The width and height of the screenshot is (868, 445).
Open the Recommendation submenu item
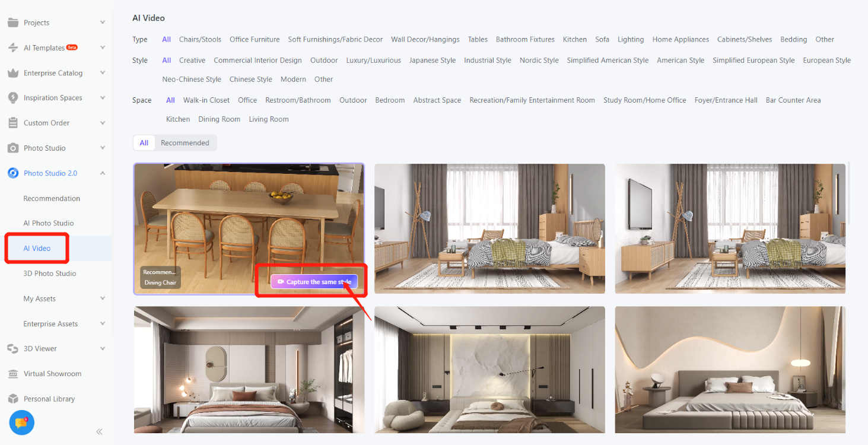[52, 198]
